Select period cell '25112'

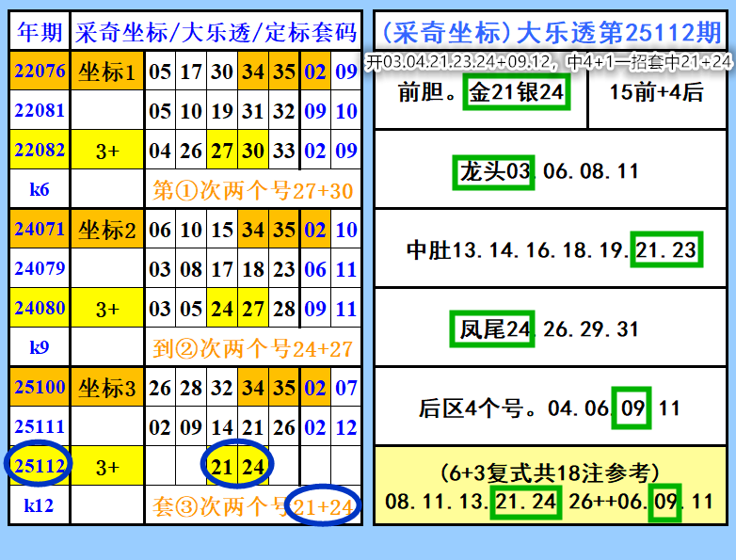pyautogui.click(x=40, y=466)
